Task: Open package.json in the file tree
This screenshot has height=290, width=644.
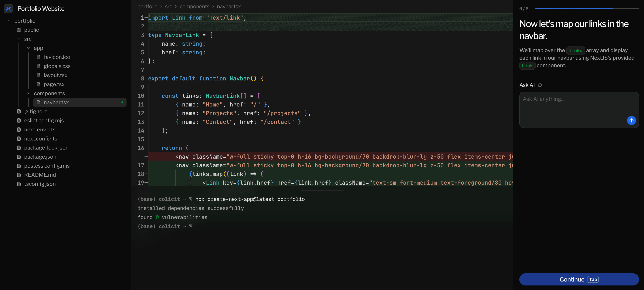Action: [40, 157]
